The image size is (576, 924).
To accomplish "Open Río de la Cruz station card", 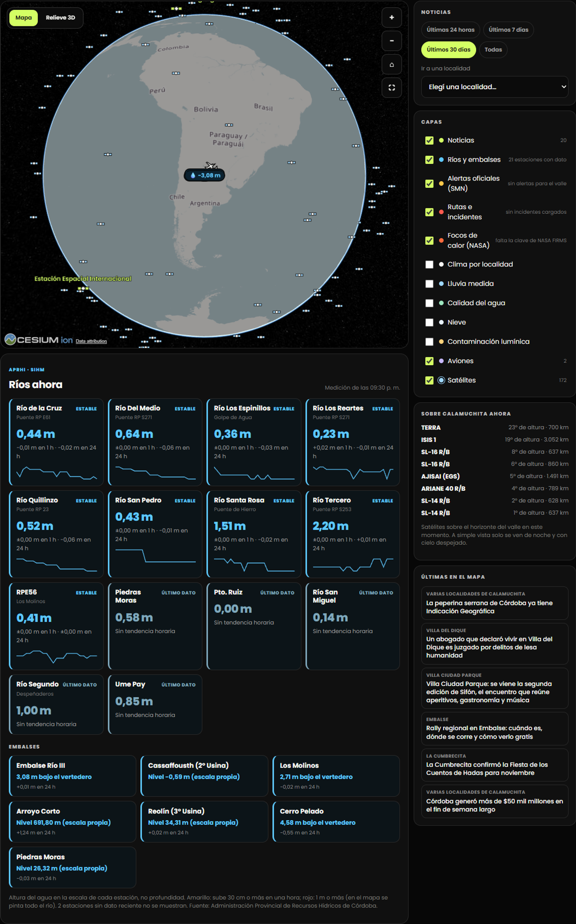I will coord(56,442).
